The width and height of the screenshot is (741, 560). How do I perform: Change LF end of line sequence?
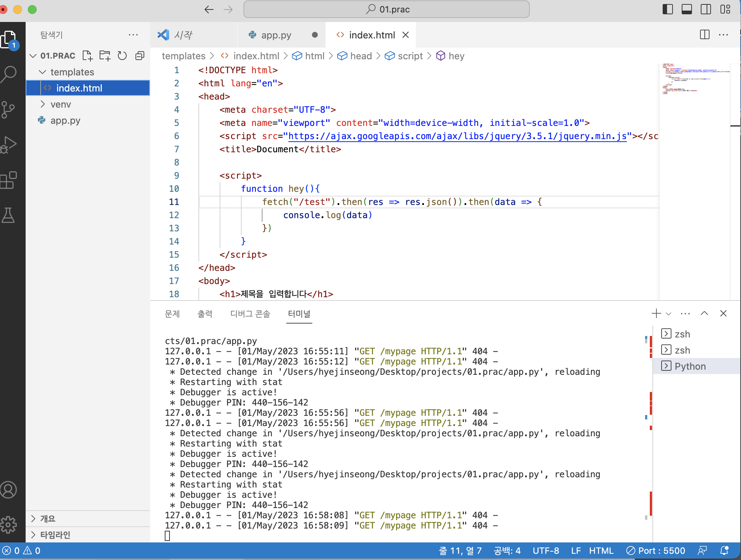click(576, 550)
